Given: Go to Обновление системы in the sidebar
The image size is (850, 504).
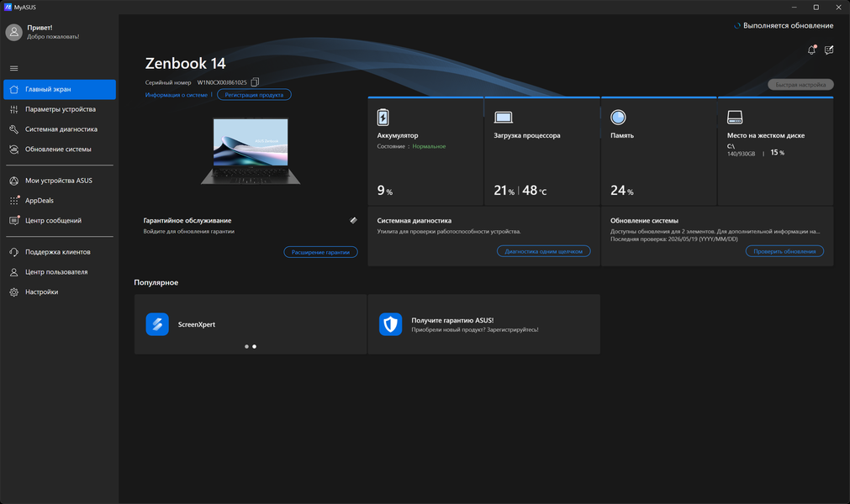Looking at the screenshot, I should pyautogui.click(x=60, y=150).
